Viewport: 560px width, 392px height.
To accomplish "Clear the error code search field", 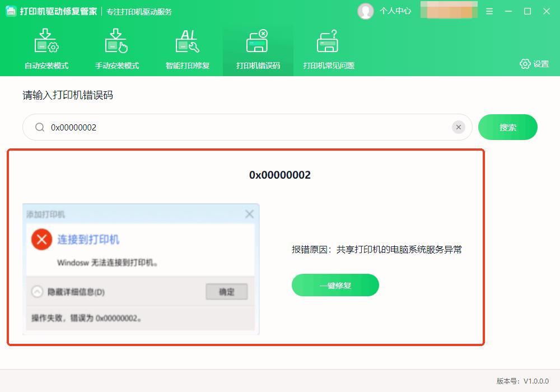I will [459, 127].
